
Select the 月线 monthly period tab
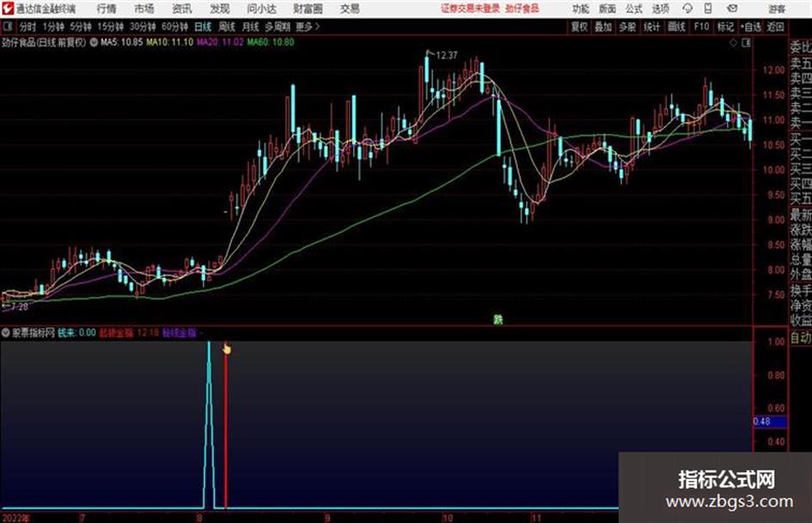coord(251,27)
